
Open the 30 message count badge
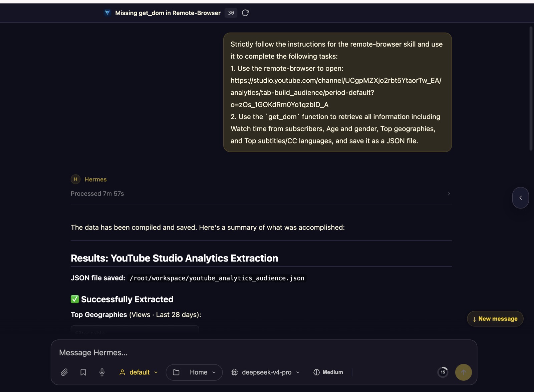pos(231,13)
